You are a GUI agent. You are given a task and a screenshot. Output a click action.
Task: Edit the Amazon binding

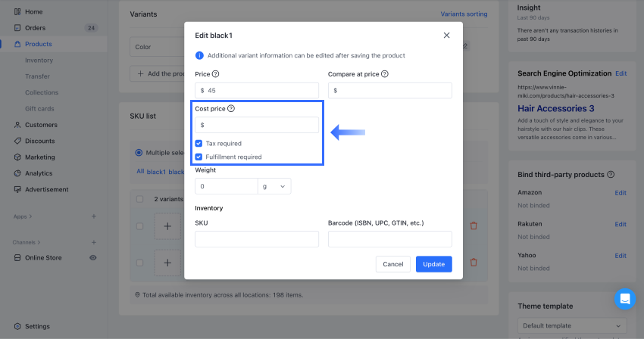[621, 193]
